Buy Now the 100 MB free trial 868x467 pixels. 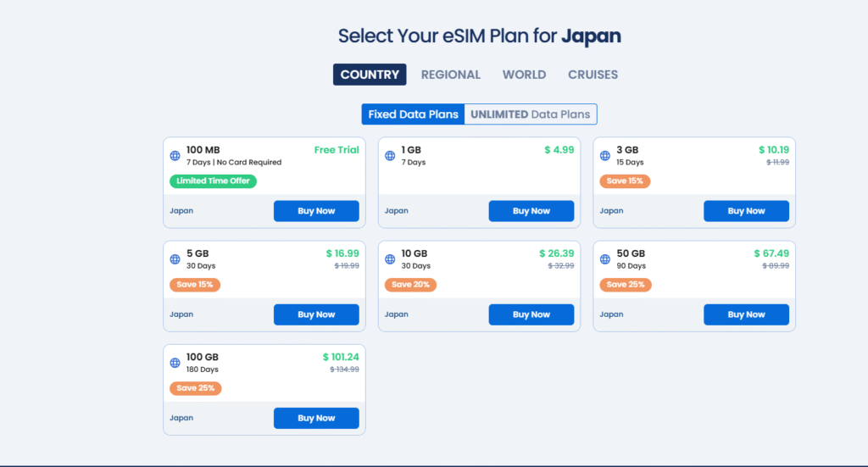coord(316,211)
